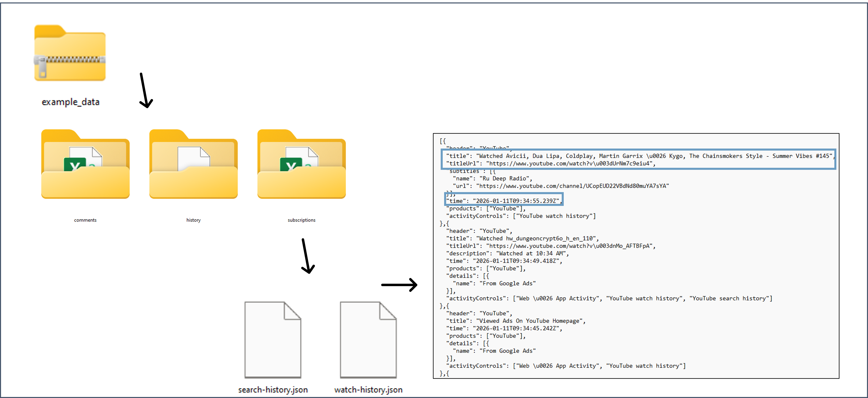
Task: Click the title line mentioning Avicii, Dua Lipa
Action: coord(640,156)
